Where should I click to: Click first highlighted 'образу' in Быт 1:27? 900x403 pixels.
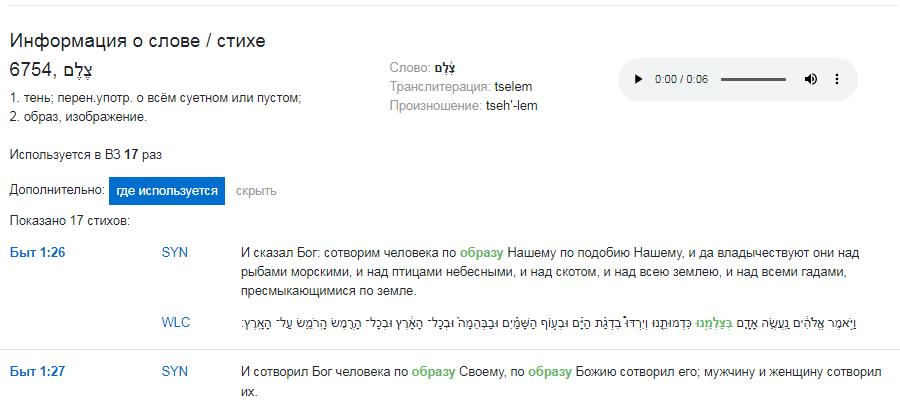coord(433,372)
